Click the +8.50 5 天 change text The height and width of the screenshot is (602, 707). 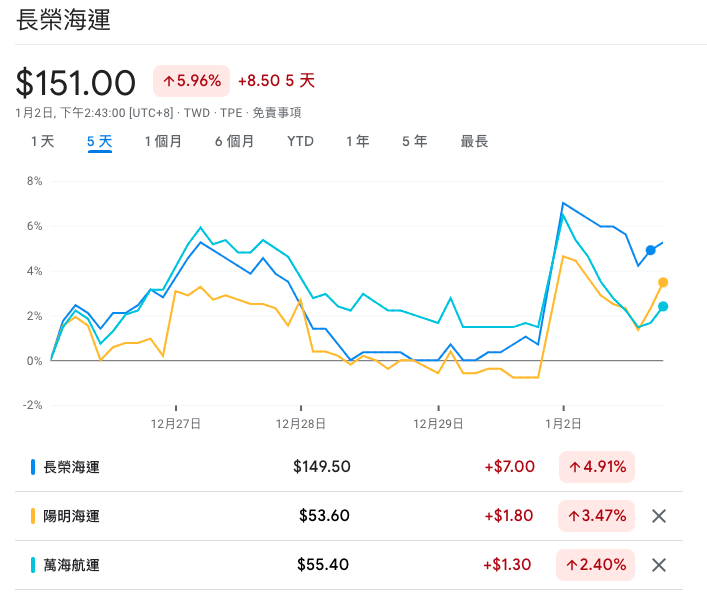pos(276,81)
